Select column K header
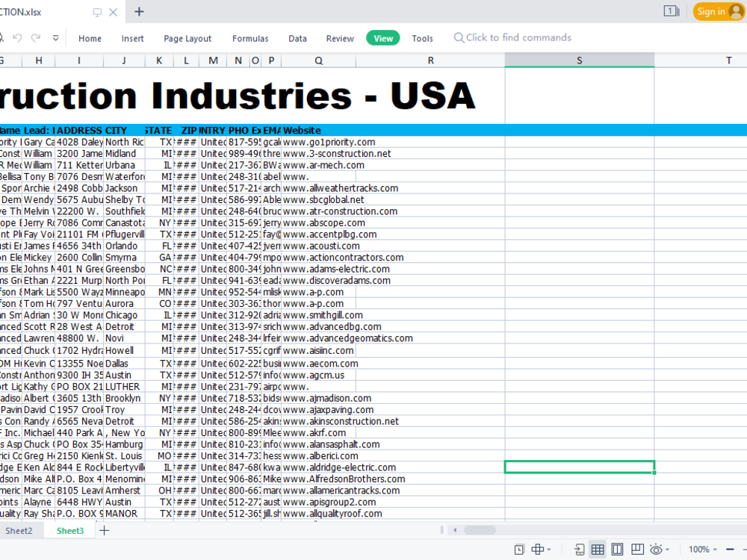The image size is (747, 560). tap(159, 60)
